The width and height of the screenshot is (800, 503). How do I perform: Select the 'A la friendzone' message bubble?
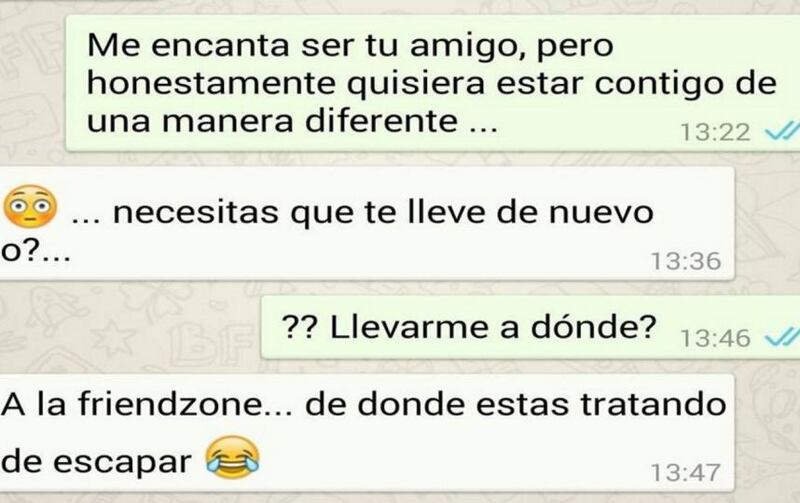[x=367, y=433]
